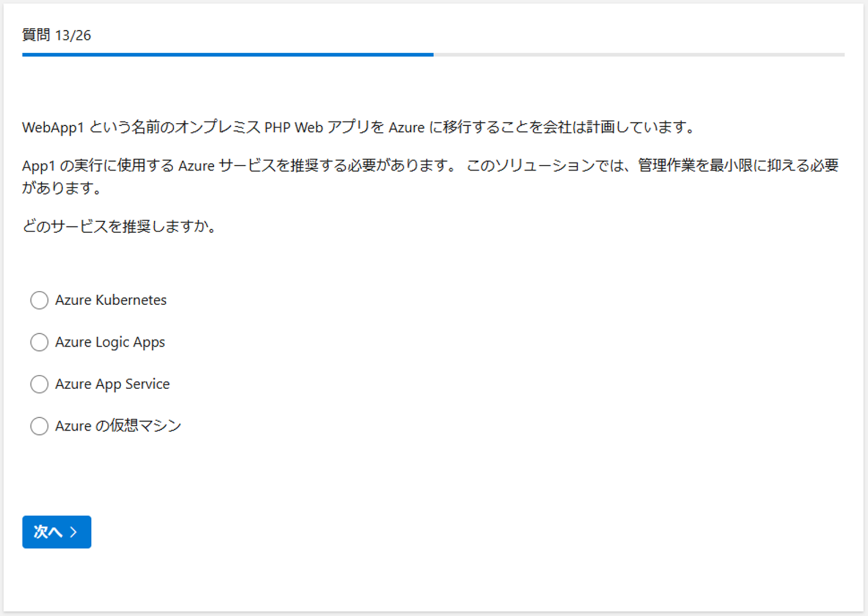Click the blue progress bar
The image size is (868, 616).
pyautogui.click(x=229, y=55)
